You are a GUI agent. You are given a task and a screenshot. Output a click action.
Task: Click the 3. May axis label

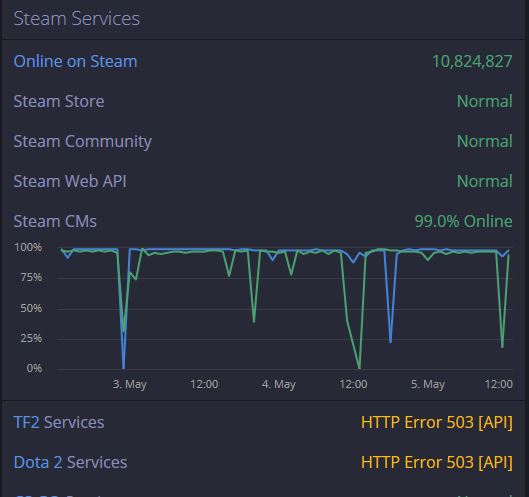point(130,384)
